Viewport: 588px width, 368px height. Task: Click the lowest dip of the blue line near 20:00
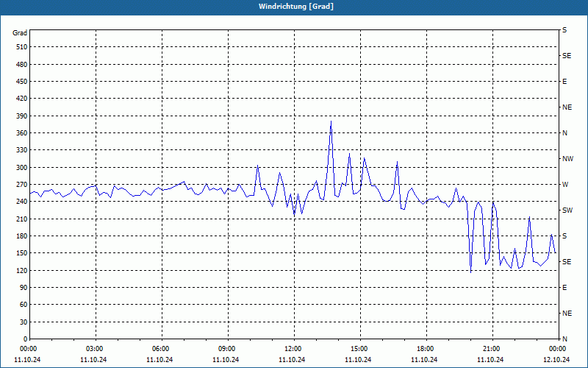[x=470, y=272]
